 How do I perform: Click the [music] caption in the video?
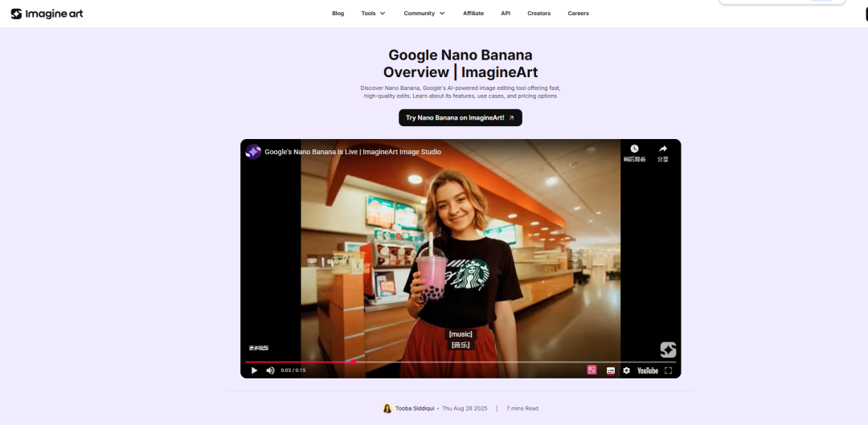[x=461, y=334]
